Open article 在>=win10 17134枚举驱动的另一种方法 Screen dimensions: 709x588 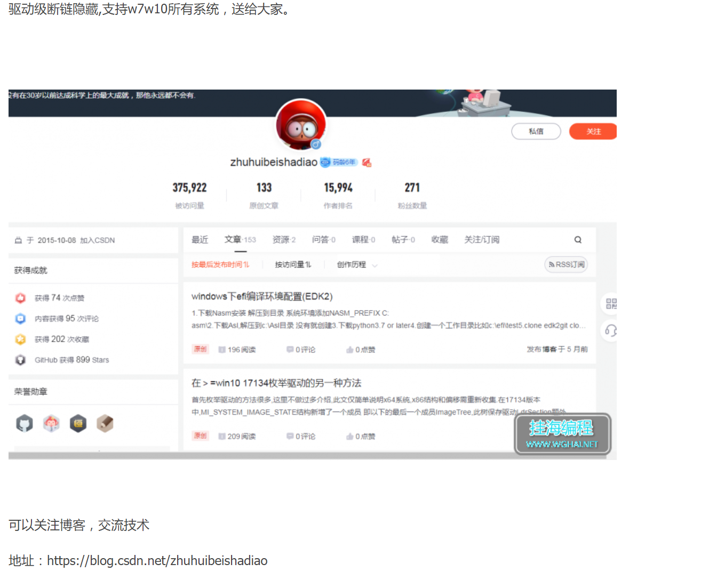276,383
